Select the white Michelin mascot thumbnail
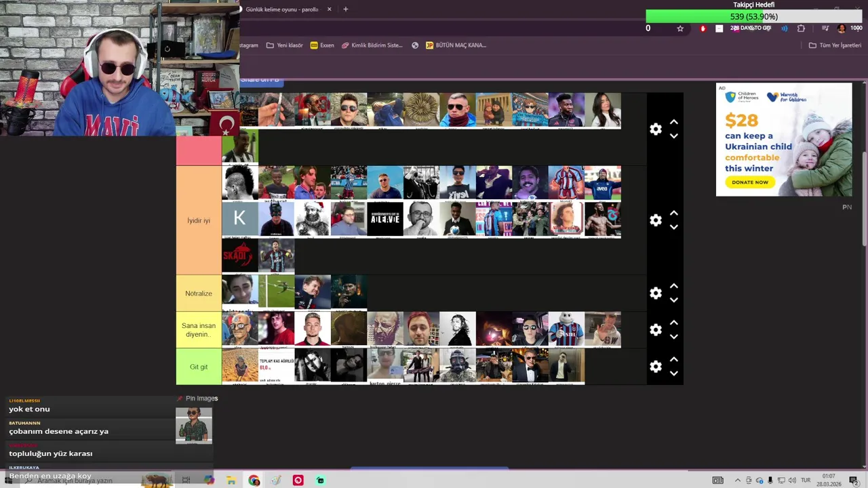The height and width of the screenshot is (488, 868). 566,329
